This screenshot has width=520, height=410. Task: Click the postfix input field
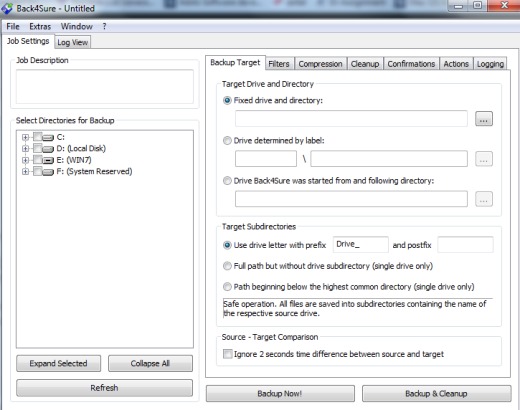[x=465, y=245]
